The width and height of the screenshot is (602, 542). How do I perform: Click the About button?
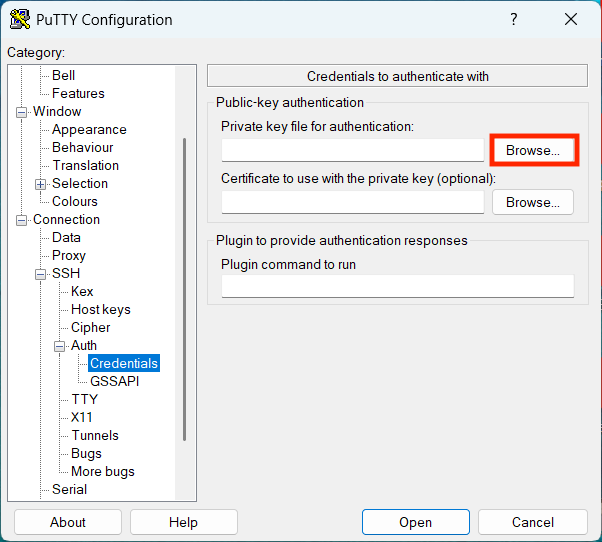[x=68, y=522]
